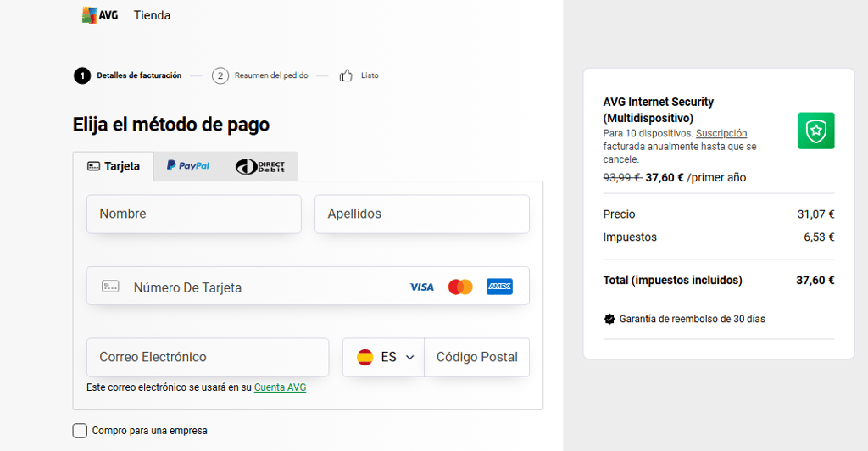Click the Spain flag icon
The width and height of the screenshot is (868, 451).
click(x=364, y=358)
